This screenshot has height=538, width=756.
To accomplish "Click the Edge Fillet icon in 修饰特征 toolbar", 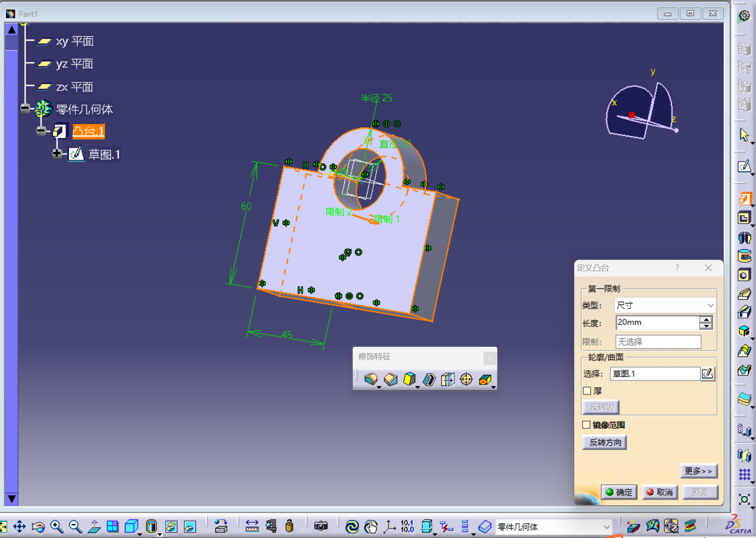I will click(371, 379).
